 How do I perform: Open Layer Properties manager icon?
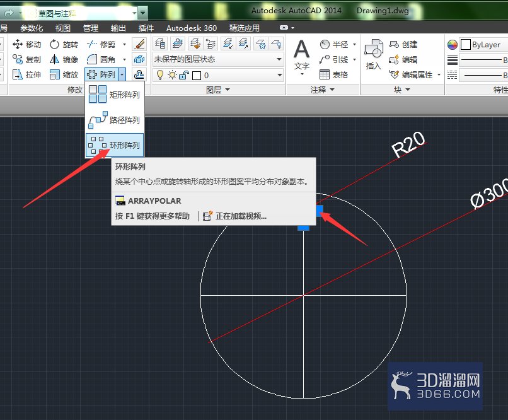coord(160,44)
